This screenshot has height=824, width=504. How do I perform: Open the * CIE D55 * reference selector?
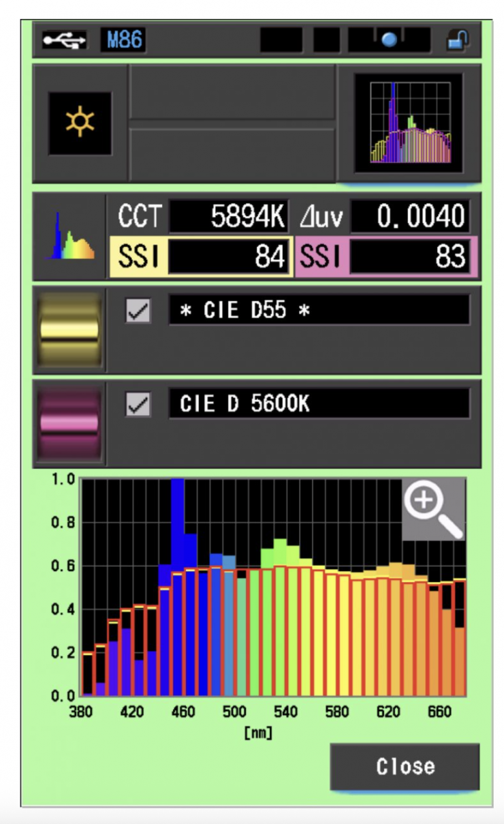click(x=319, y=311)
